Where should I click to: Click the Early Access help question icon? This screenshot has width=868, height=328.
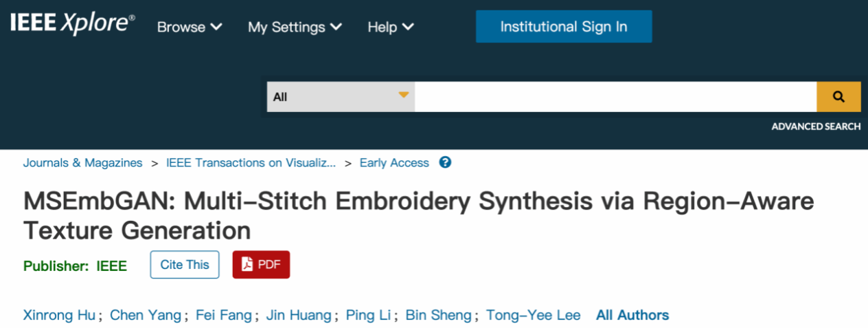click(x=445, y=163)
